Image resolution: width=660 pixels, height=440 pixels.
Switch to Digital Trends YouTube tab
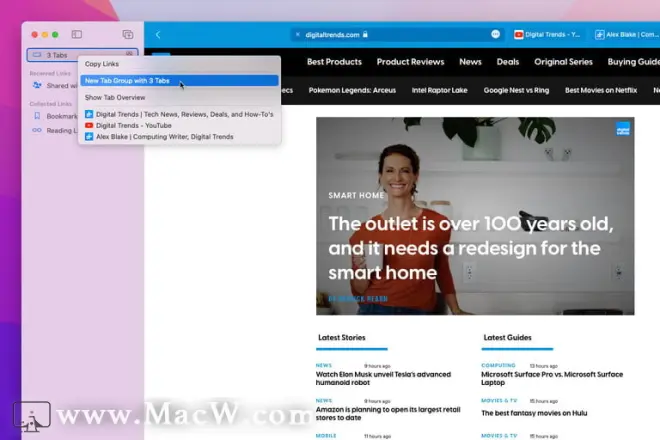click(x=547, y=35)
